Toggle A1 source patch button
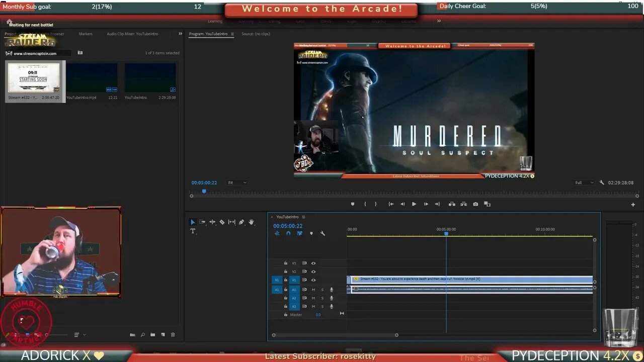 [277, 290]
